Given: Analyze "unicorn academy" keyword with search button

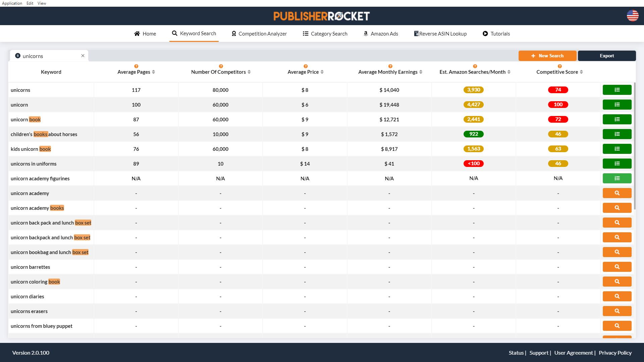Looking at the screenshot, I should 617,193.
